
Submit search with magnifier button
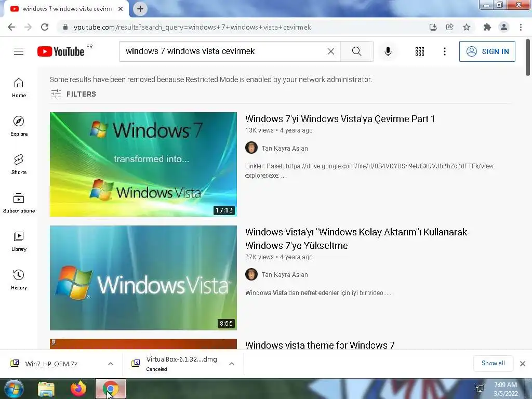click(356, 51)
